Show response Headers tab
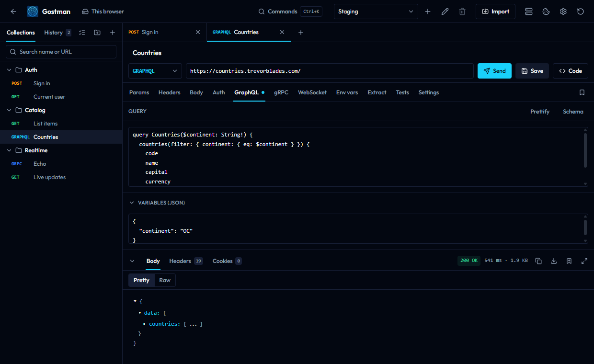The width and height of the screenshot is (594, 364). 186,261
